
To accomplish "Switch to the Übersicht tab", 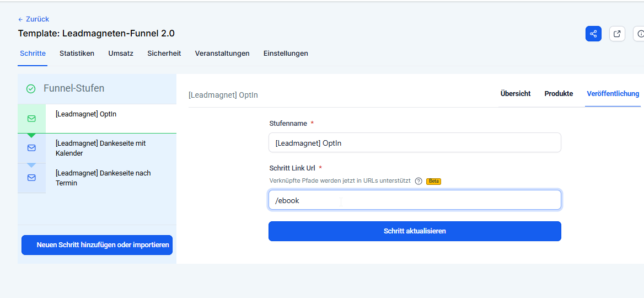I will tap(516, 94).
